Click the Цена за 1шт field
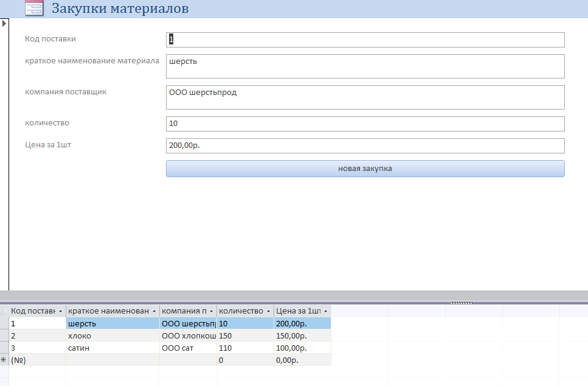This screenshot has width=588, height=386. pyautogui.click(x=365, y=146)
